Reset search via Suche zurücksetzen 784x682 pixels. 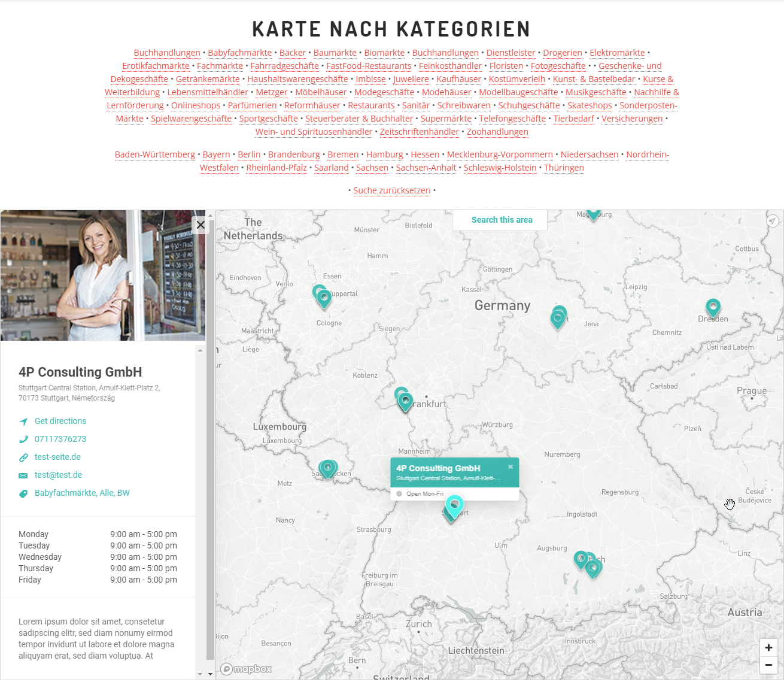click(392, 190)
